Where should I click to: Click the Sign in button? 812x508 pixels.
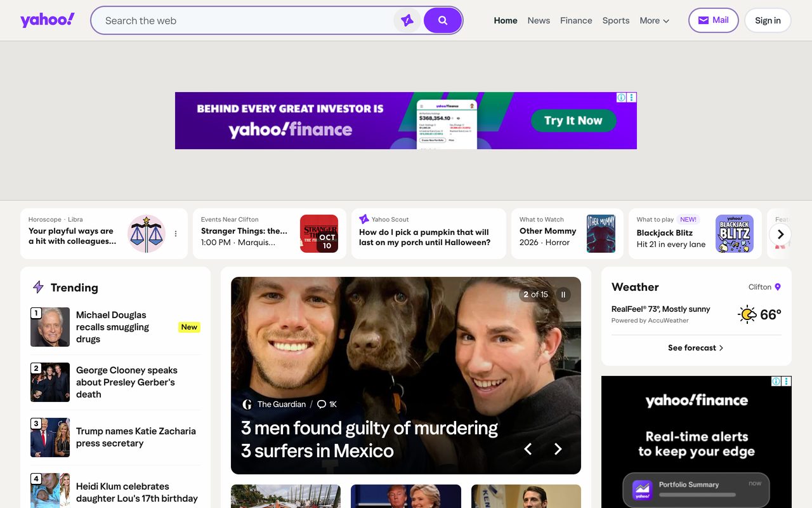768,20
